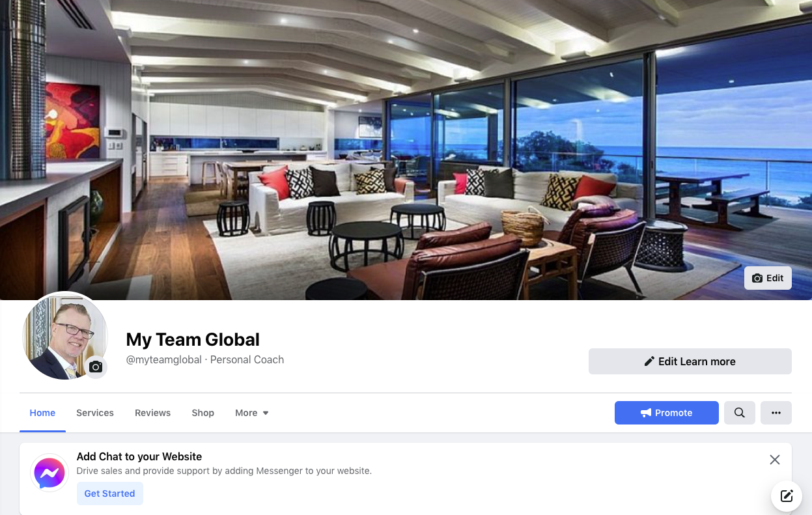Image resolution: width=812 pixels, height=515 pixels.
Task: Click the Messenger logo icon
Action: [50, 473]
